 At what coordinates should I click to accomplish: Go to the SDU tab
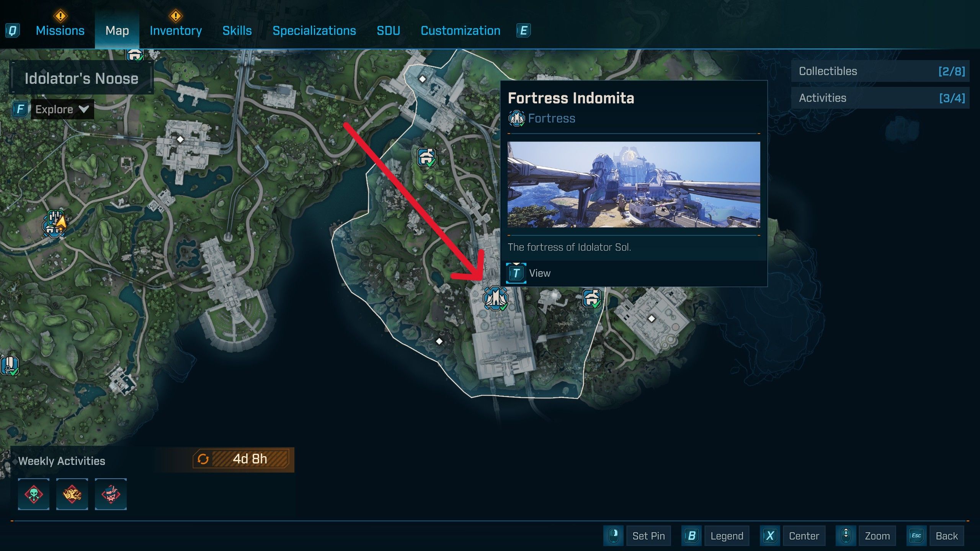tap(388, 31)
